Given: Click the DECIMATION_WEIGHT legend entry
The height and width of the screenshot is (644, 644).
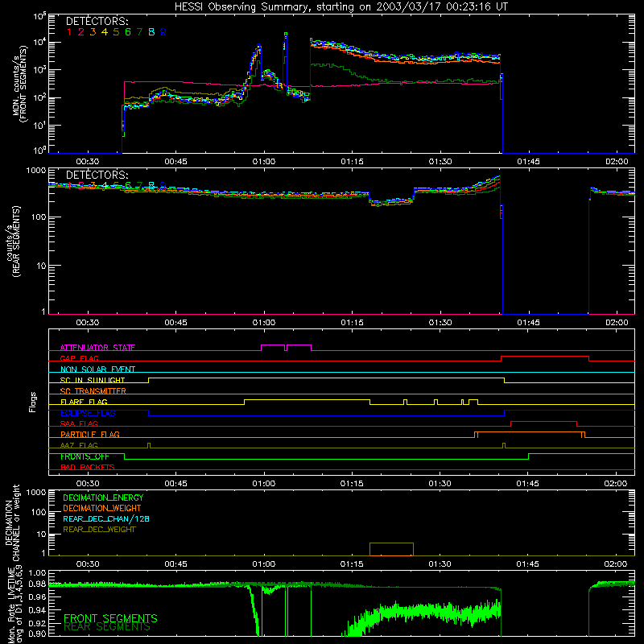Looking at the screenshot, I should pyautogui.click(x=102, y=509).
